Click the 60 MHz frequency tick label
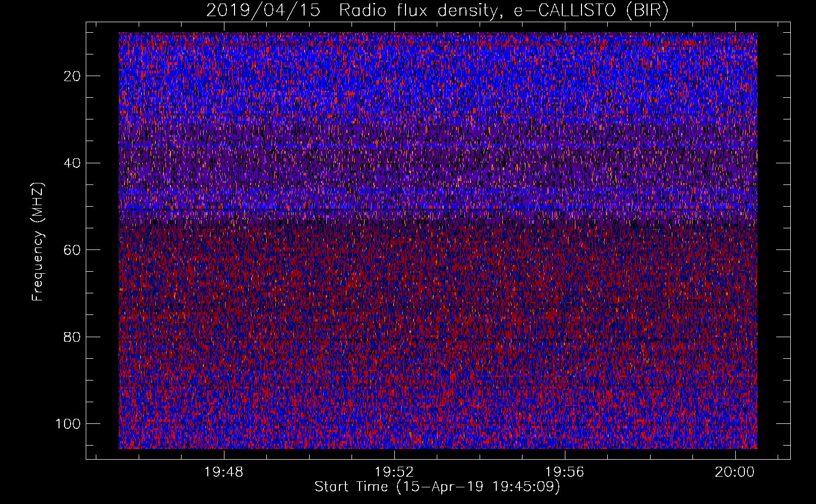This screenshot has height=504, width=816. click(x=73, y=250)
